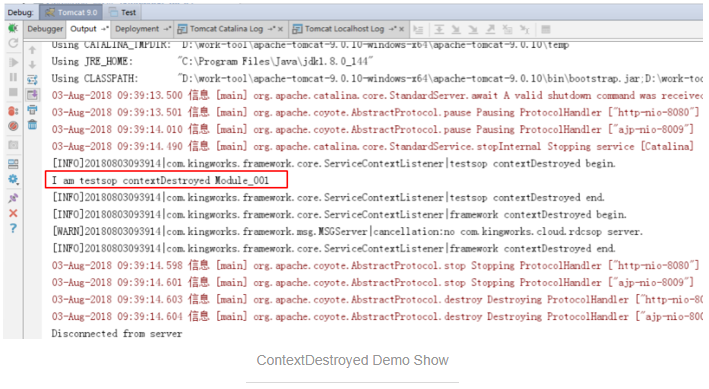Viewport: 709px width, 389px height.
Task: Click the line 'I am testsop contextDestroyed Module_001'
Action: [161, 180]
